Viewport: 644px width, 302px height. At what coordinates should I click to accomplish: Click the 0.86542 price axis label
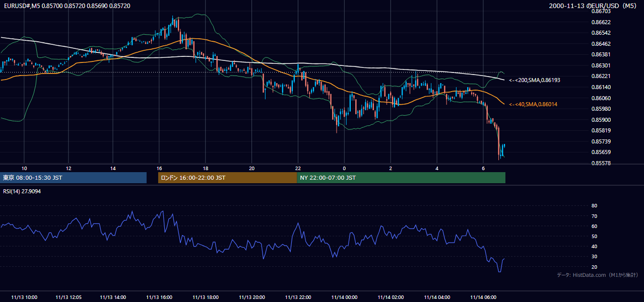point(601,33)
